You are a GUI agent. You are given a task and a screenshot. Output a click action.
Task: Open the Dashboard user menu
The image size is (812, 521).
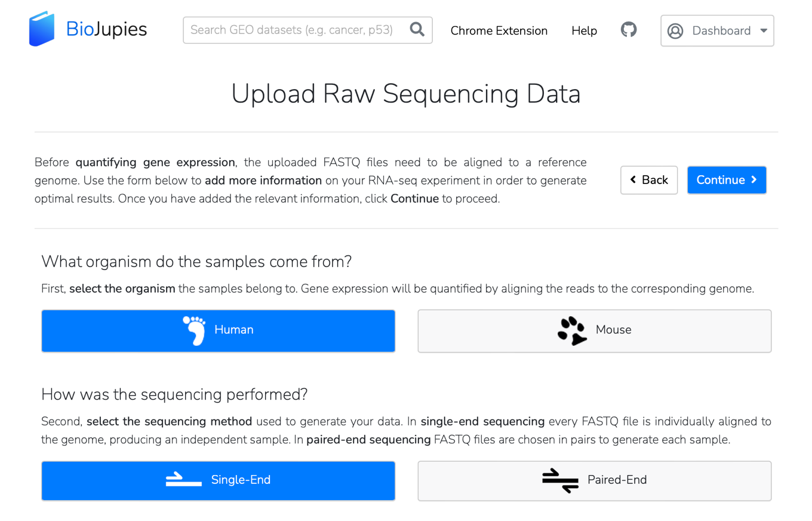point(721,31)
